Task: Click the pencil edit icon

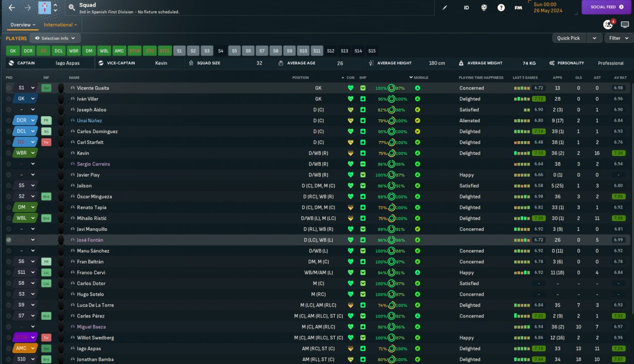Action: click(x=445, y=8)
